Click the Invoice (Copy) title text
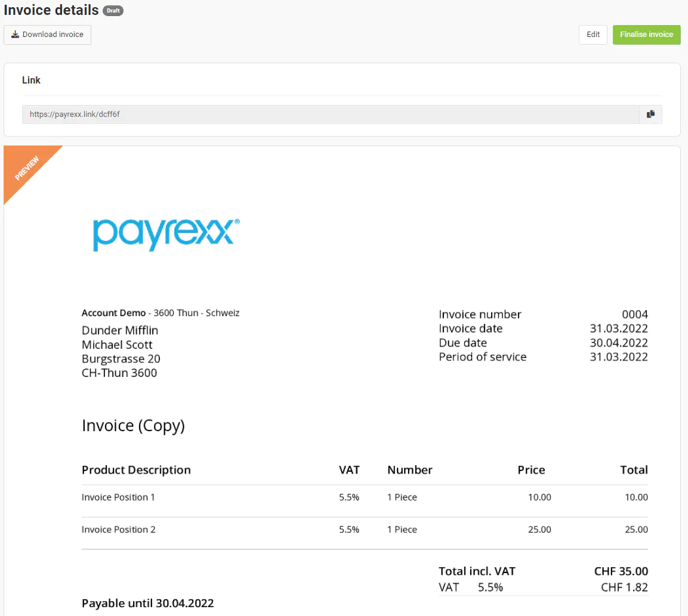Viewport: 688px width, 616px height. [x=133, y=426]
